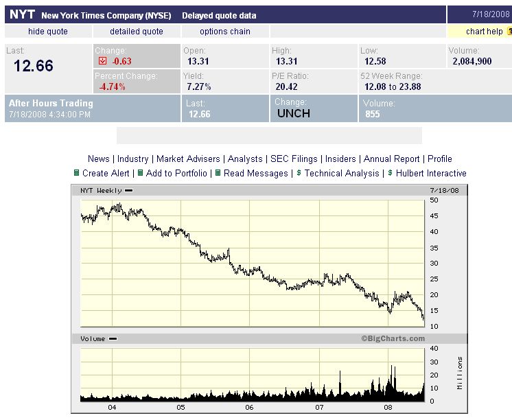Click the BigCharts.com watermark
Viewport: 512px width, 420px height.
[393, 338]
